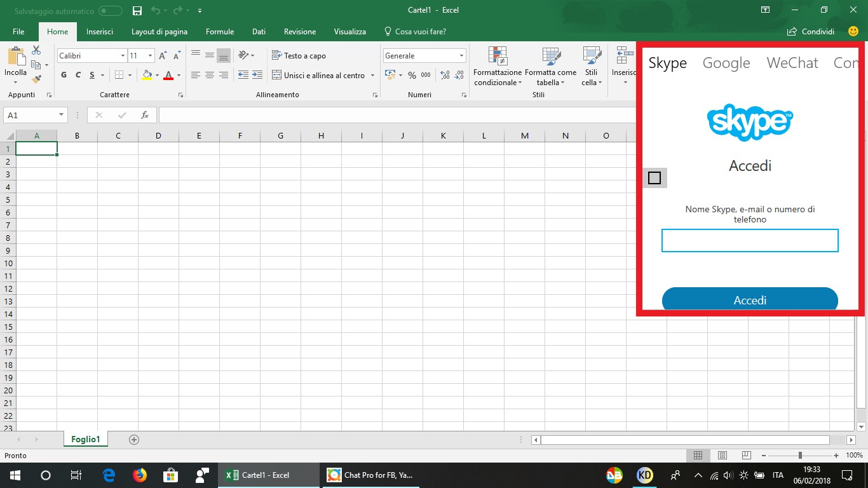
Task: Open Visualizza ribbon tab
Action: [x=350, y=32]
